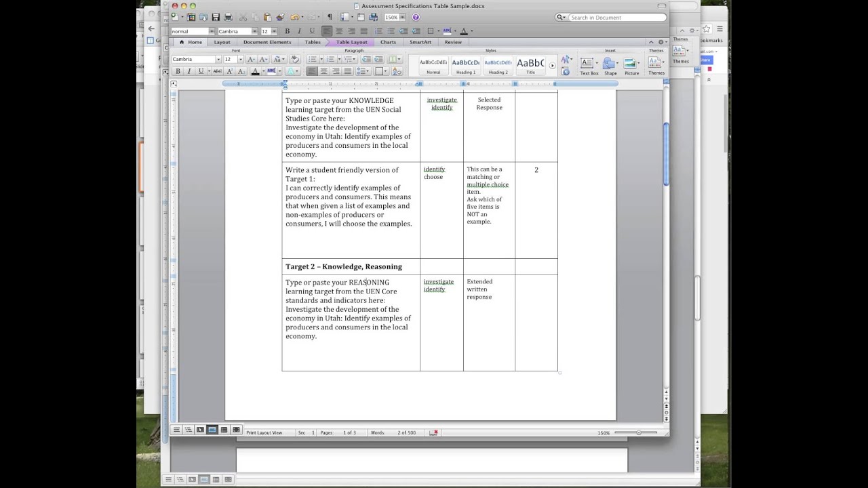Toggle Align Left in ribbon Paragraph group
This screenshot has height=488, width=868.
click(x=311, y=71)
